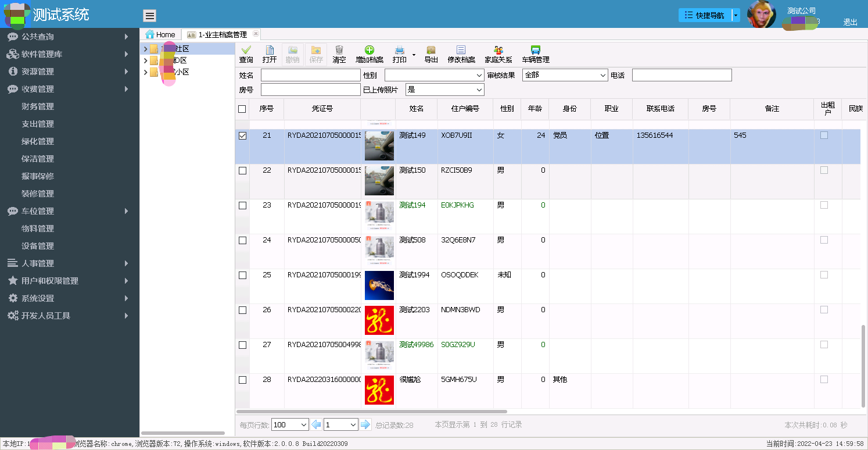
Task: Click the 查询 query toolbar icon
Action: 246,51
